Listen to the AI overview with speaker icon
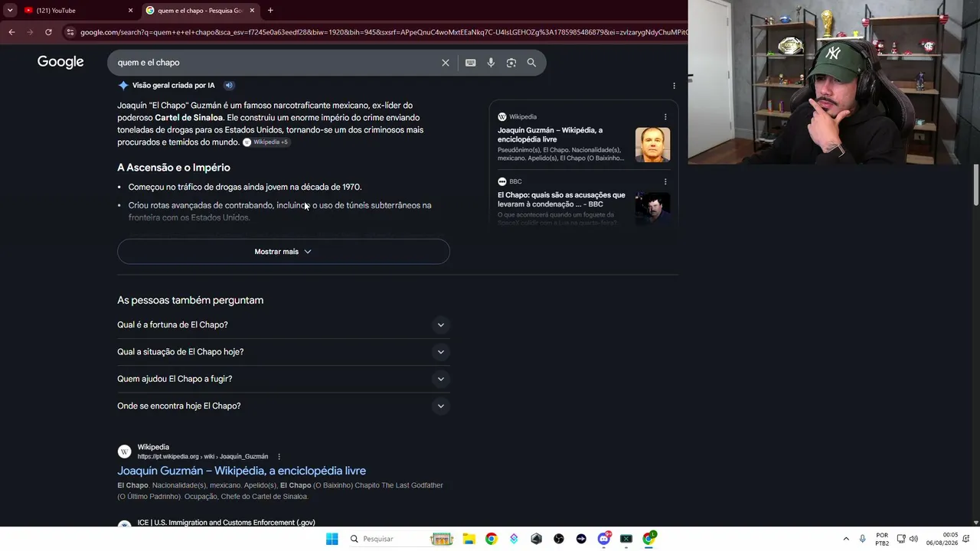This screenshot has height=551, width=980. pos(229,86)
